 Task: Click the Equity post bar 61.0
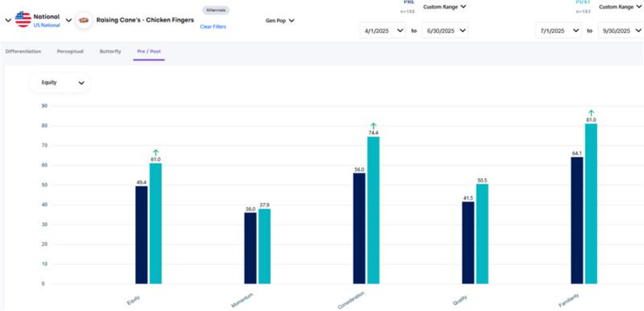[156, 223]
